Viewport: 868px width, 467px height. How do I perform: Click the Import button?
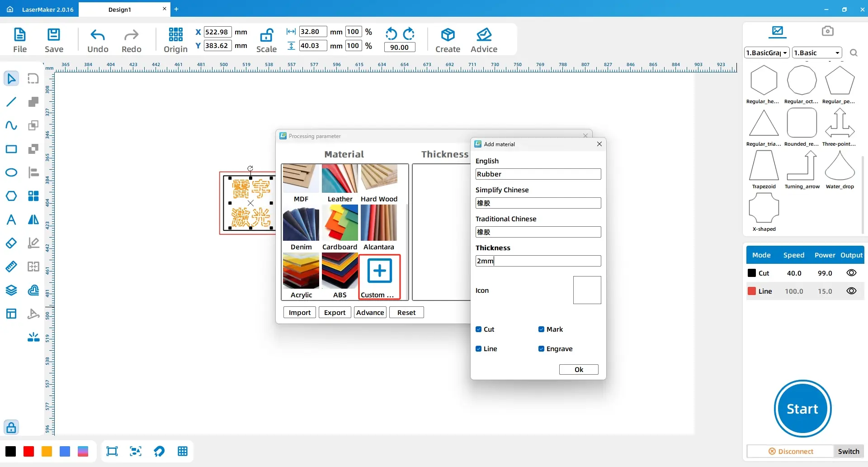pyautogui.click(x=300, y=313)
